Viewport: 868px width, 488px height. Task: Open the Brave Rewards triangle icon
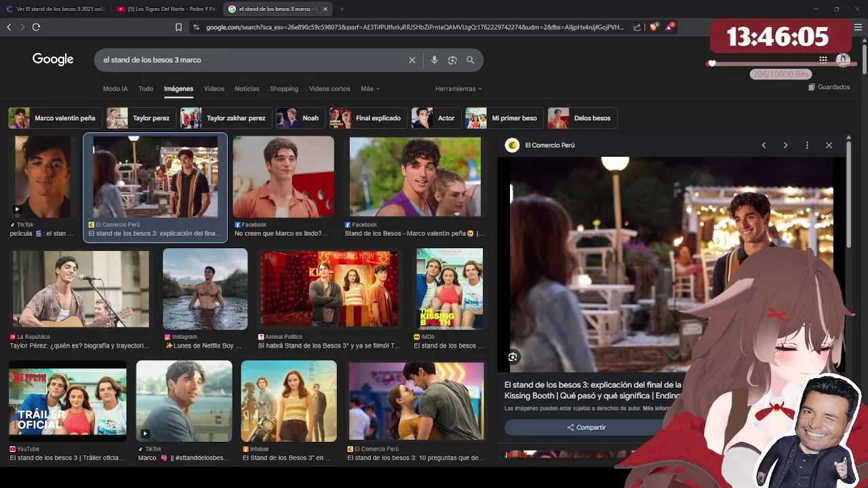(x=670, y=27)
